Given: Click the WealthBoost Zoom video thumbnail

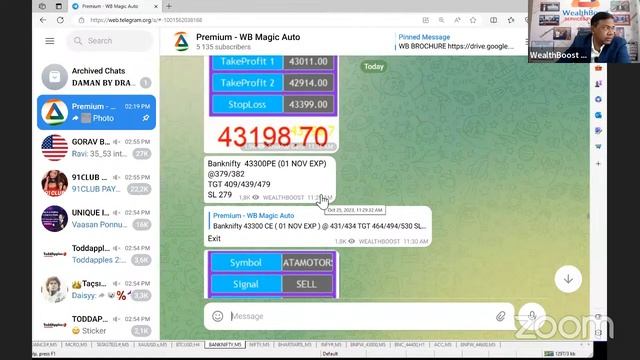Looking at the screenshot, I should [x=584, y=31].
